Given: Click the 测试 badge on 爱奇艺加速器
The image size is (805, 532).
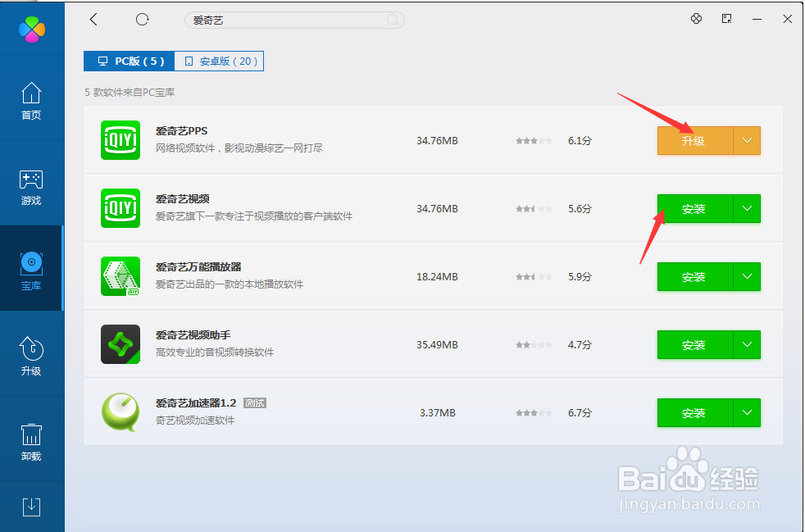Looking at the screenshot, I should click(255, 403).
